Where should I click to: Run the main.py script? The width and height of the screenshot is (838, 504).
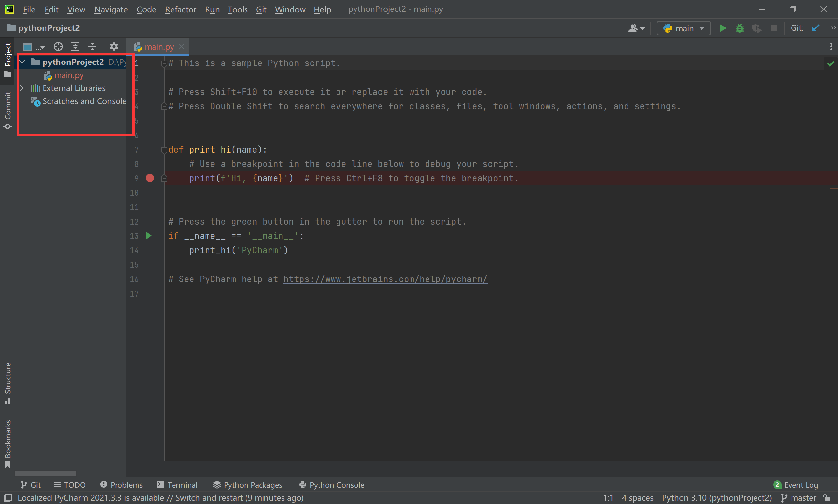723,28
